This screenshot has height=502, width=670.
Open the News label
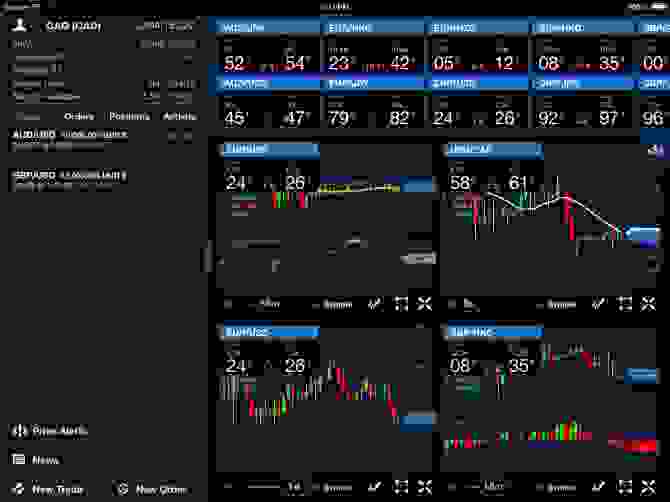pos(45,460)
